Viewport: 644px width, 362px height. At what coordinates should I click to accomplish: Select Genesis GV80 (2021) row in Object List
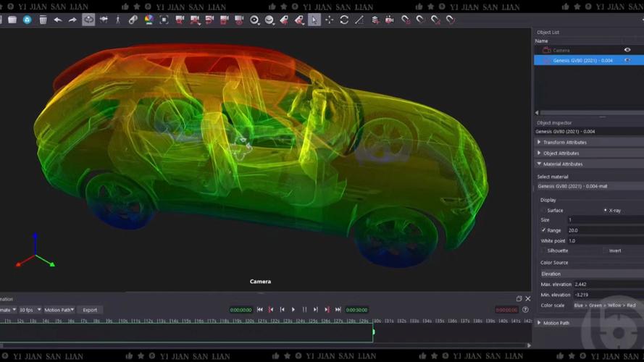point(589,60)
